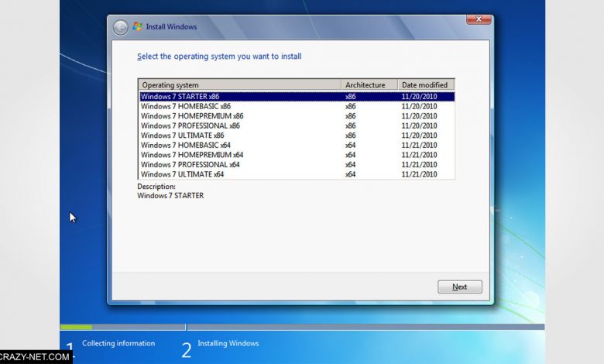Viewport: 604px width, 364px height.
Task: Click the Install Windows title text
Action: point(171,27)
